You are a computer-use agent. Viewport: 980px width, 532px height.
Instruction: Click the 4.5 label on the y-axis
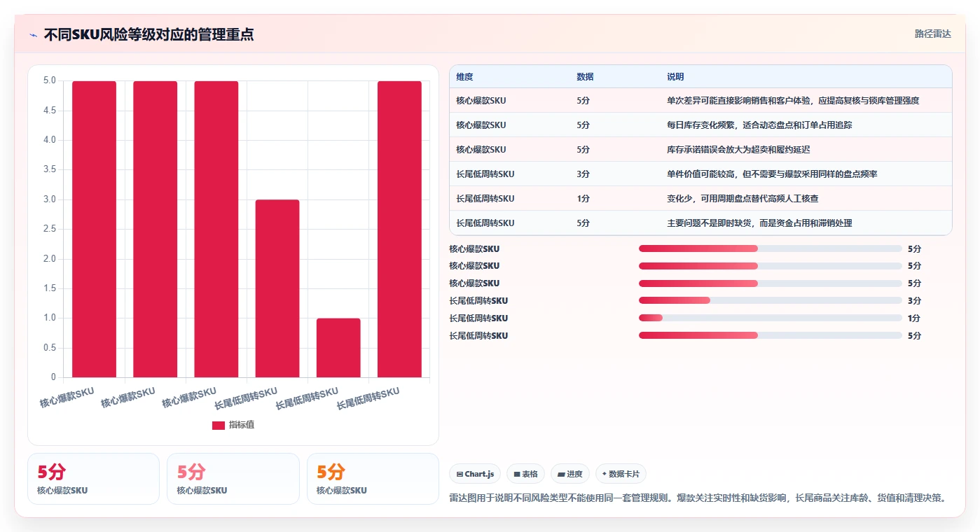[x=50, y=111]
